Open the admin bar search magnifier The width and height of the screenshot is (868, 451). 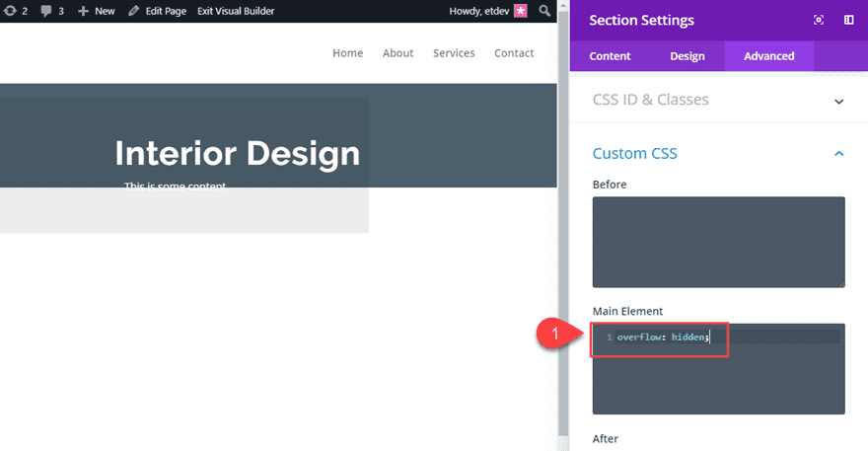(x=544, y=11)
